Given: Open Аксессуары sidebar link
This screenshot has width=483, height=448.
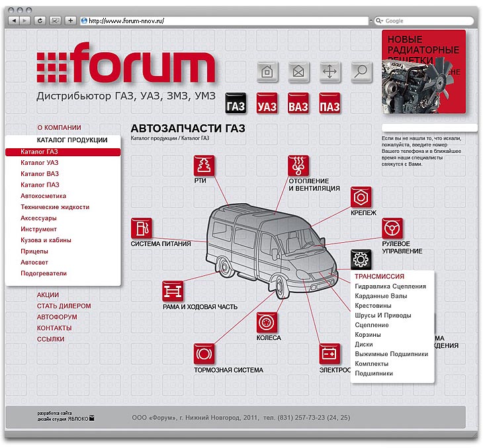Looking at the screenshot, I should click(x=38, y=218).
